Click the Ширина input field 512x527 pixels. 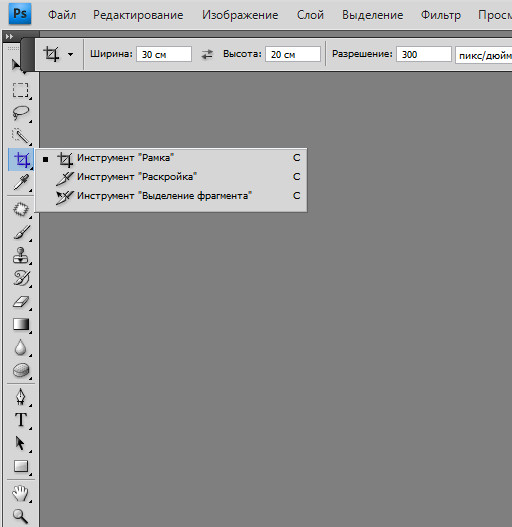click(x=164, y=54)
